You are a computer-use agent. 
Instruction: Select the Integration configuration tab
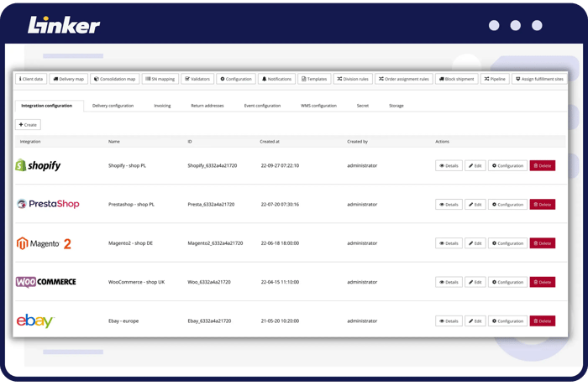pyautogui.click(x=47, y=106)
